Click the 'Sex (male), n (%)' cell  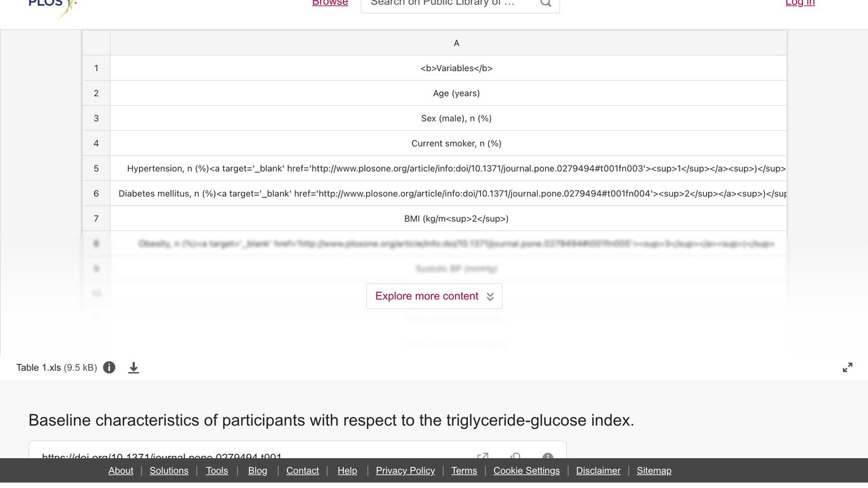[448, 118]
